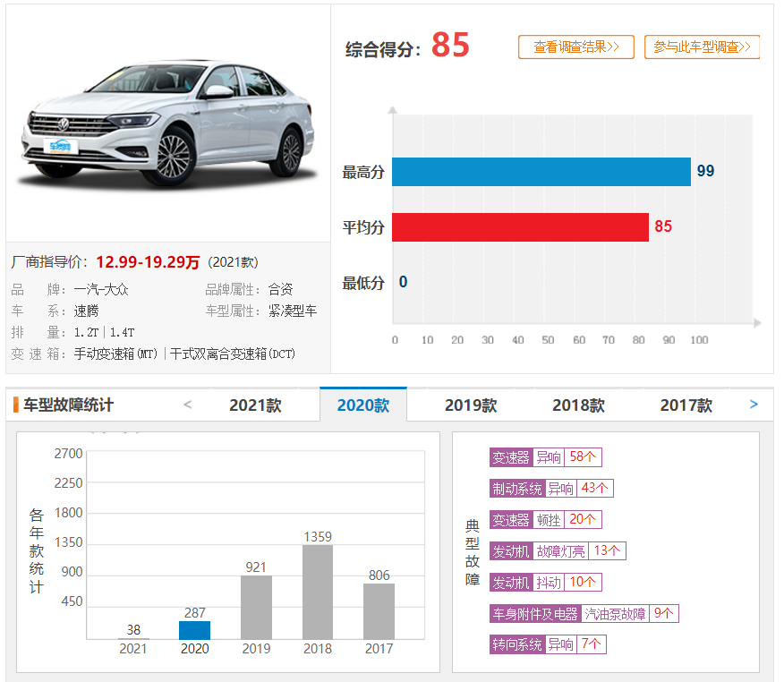Screen dimensions: 784x682
Task: Open the 制动系统 异响 43个 fault tag
Action: coord(551,488)
